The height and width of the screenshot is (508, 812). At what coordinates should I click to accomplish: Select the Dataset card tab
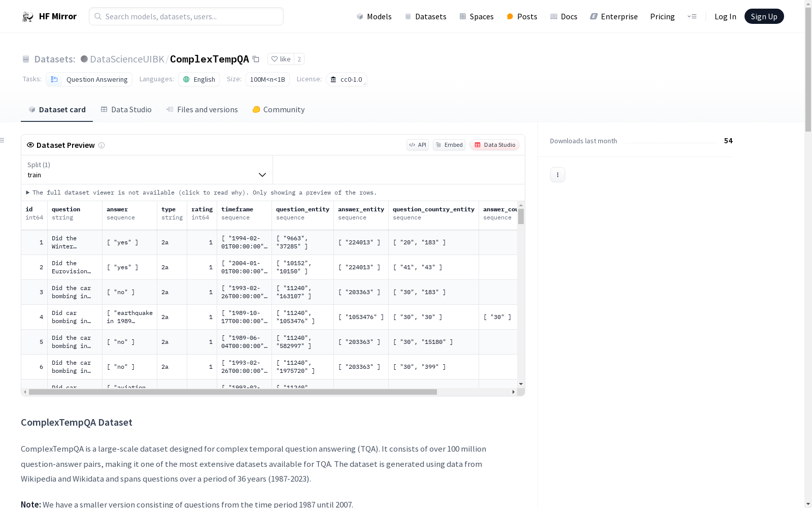[x=57, y=110]
